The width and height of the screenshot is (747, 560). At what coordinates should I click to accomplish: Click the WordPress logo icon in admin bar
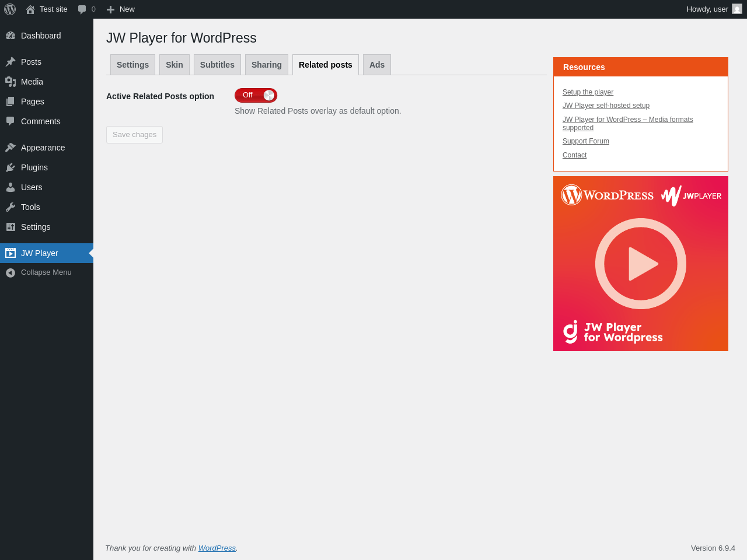point(10,9)
